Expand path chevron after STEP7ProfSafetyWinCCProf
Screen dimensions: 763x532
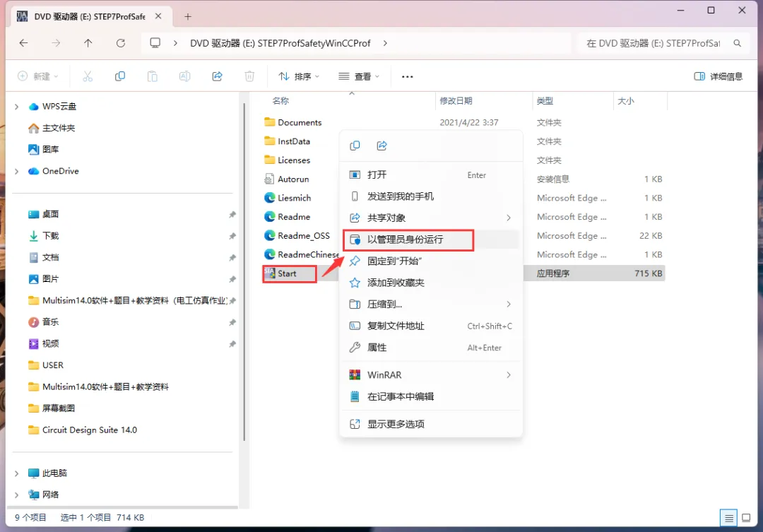click(386, 43)
